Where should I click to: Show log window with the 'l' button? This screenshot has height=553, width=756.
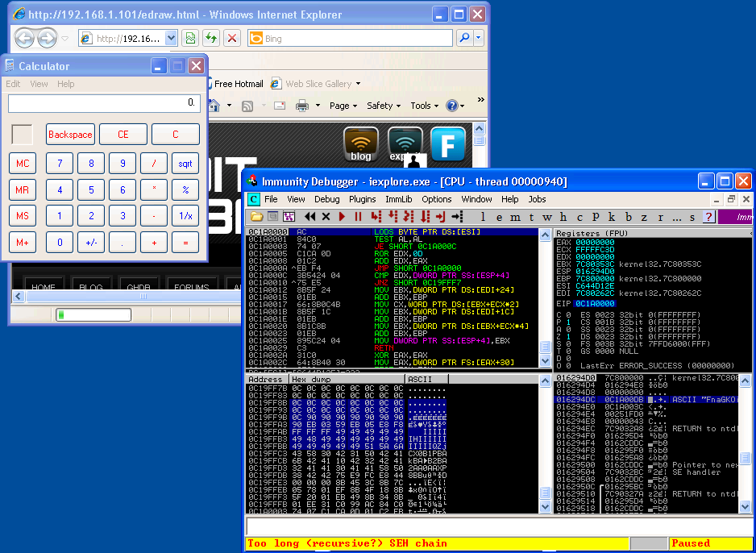click(x=483, y=217)
